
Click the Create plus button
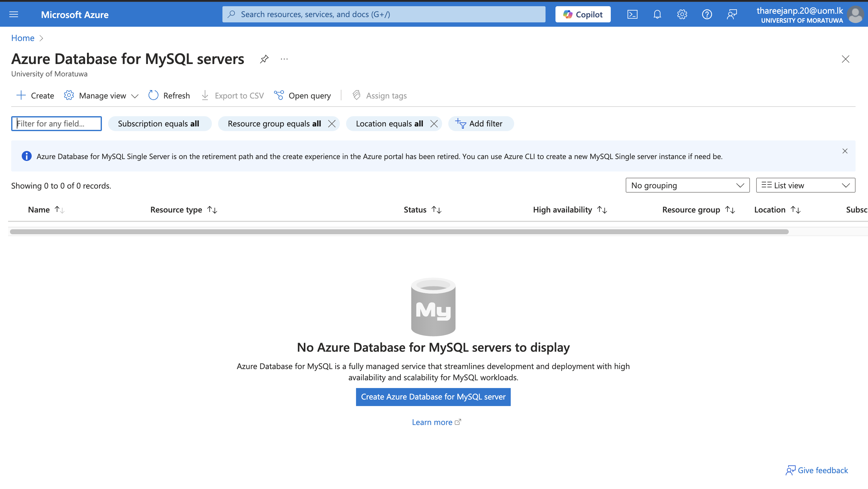coord(35,96)
